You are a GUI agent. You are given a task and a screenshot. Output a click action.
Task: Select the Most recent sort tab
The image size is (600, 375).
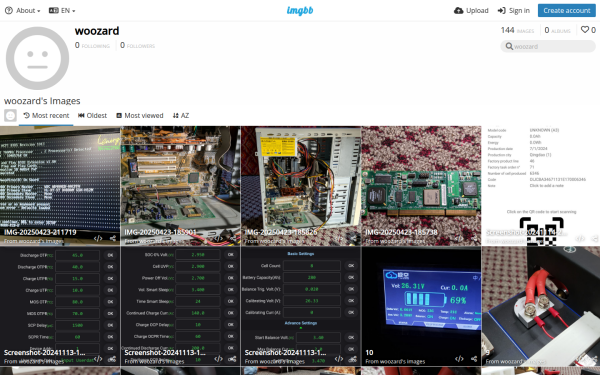tap(46, 116)
